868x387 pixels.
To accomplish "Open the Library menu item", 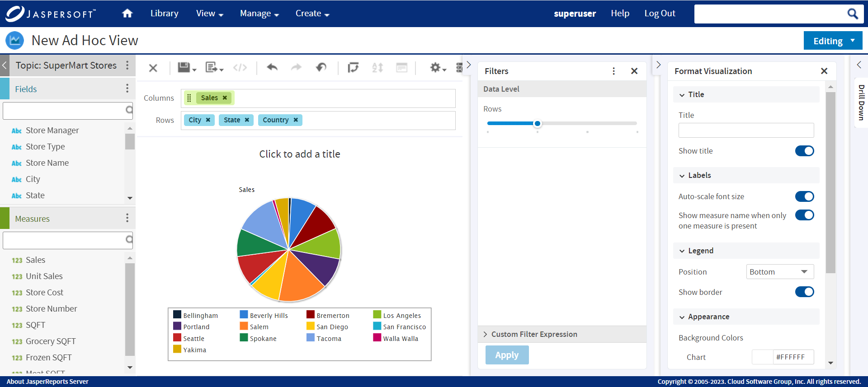I will tap(165, 14).
